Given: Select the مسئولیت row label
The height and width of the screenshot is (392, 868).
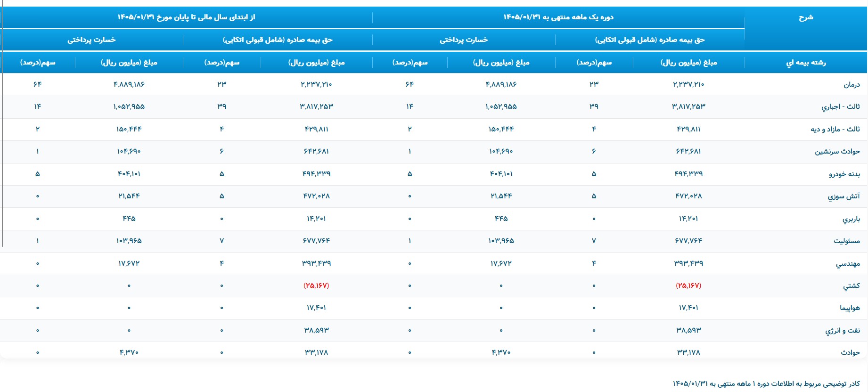Looking at the screenshot, I should (x=847, y=241).
